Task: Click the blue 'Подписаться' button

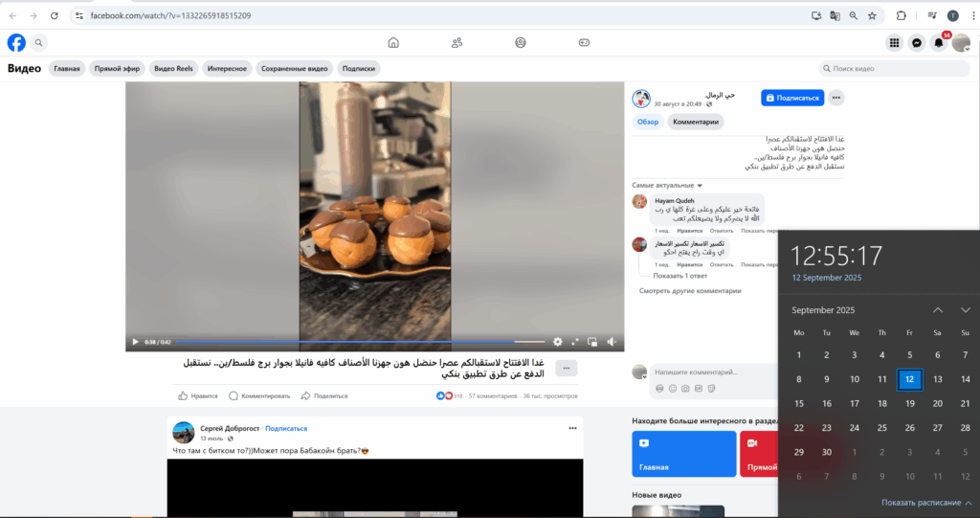Action: 792,98
